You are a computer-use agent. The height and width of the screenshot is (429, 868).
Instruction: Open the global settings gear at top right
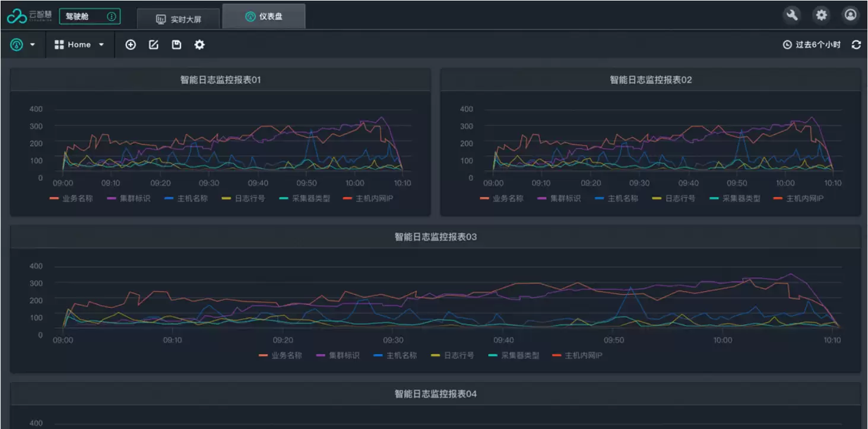click(x=822, y=15)
